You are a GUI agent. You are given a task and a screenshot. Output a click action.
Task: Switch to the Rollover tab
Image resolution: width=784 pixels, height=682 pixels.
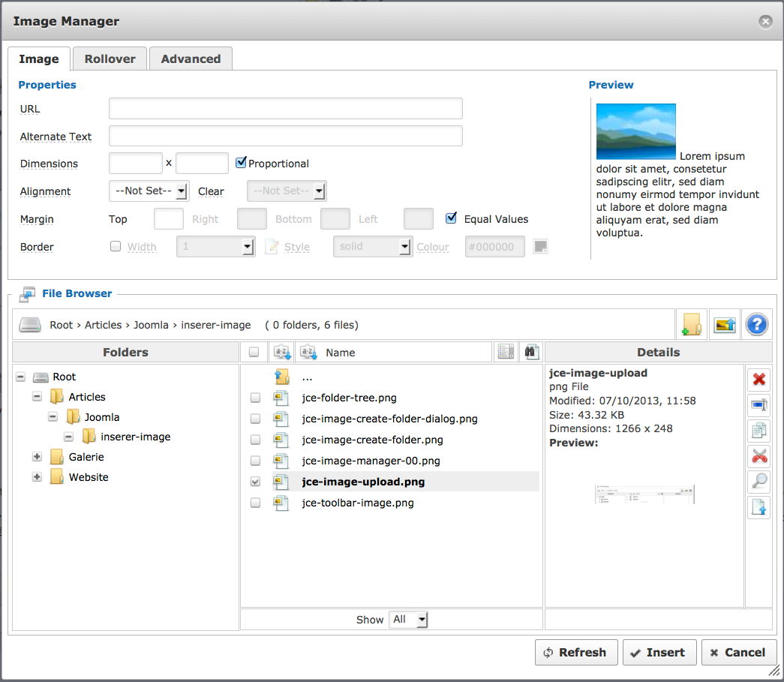(x=110, y=59)
